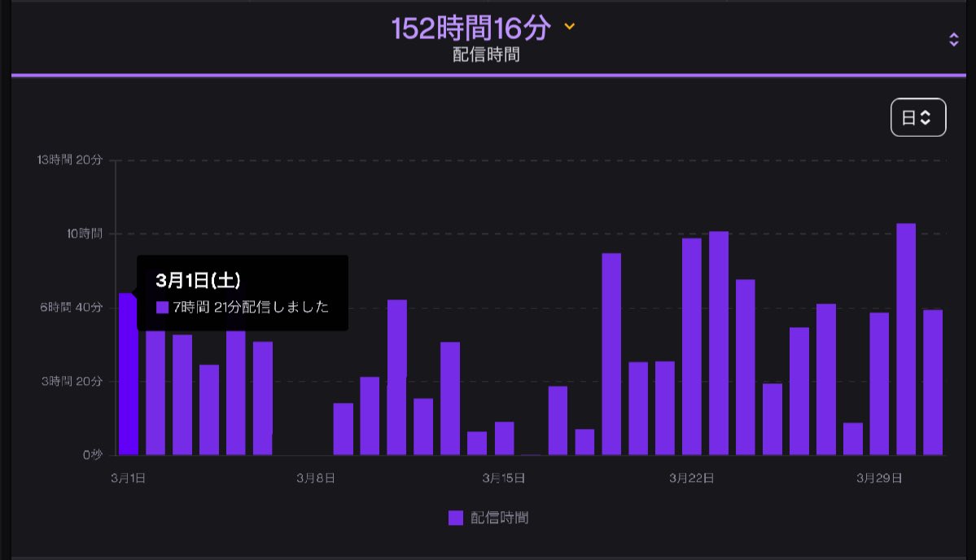
Task: Click the 3月8日 x-axis label
Action: (316, 478)
